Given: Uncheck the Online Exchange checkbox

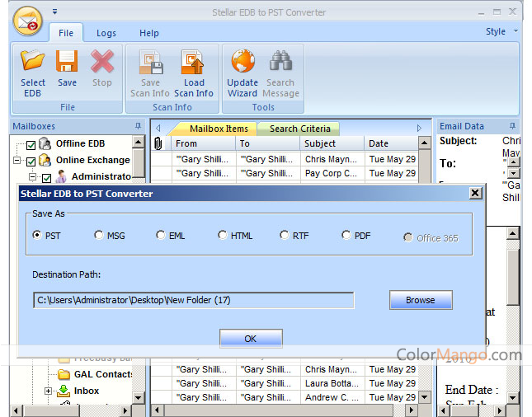Looking at the screenshot, I should 31,161.
